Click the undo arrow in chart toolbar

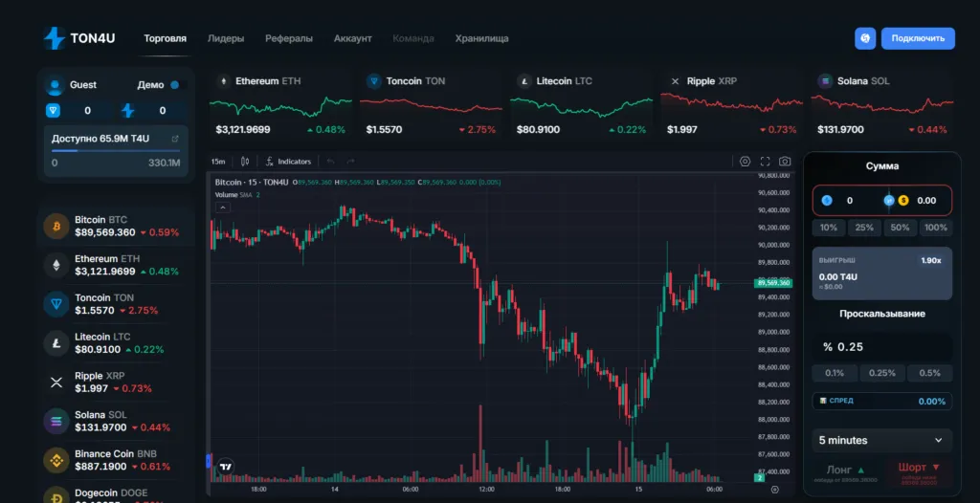pyautogui.click(x=331, y=162)
